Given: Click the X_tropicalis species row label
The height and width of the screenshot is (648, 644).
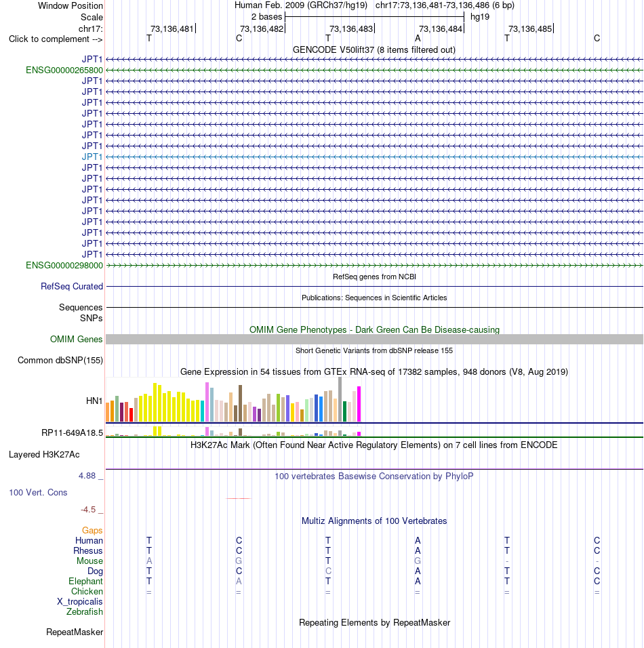Looking at the screenshot, I should 79,602.
